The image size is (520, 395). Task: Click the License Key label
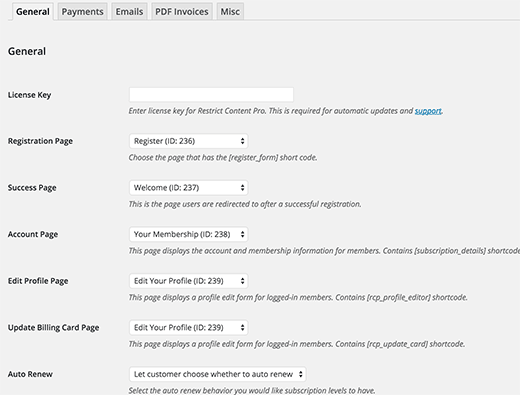click(x=29, y=95)
